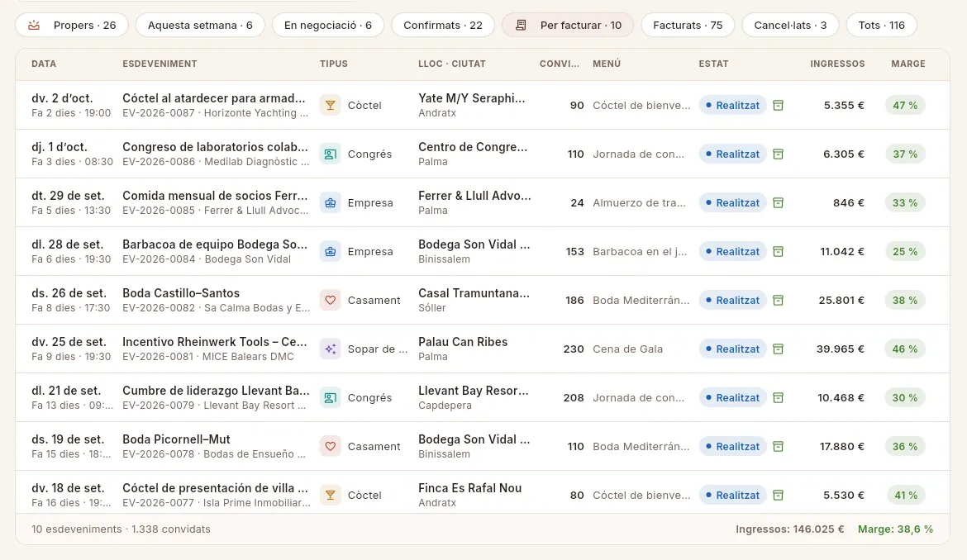Click the Finca Es Rafal Nou venue
Viewport: 967px width, 560px height.
coord(470,488)
